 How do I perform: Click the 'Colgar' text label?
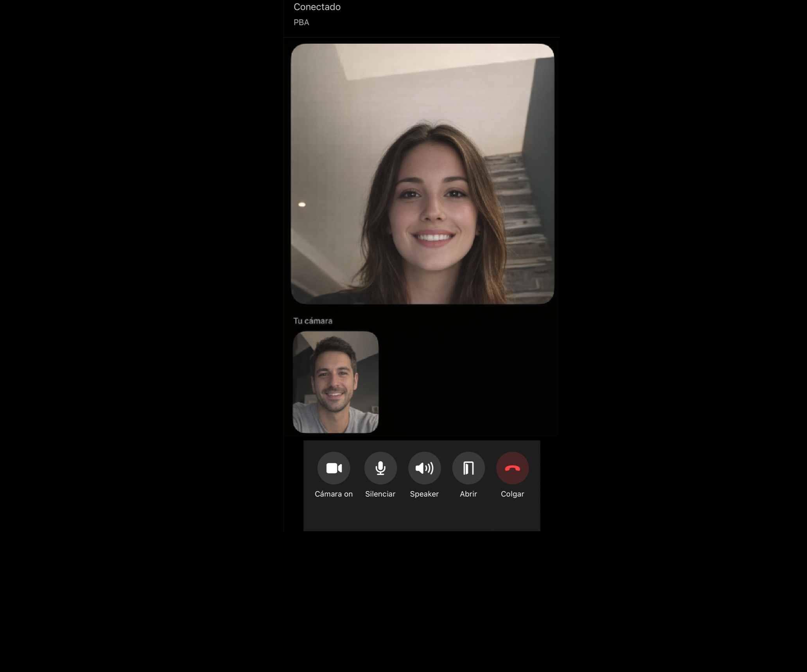click(512, 494)
